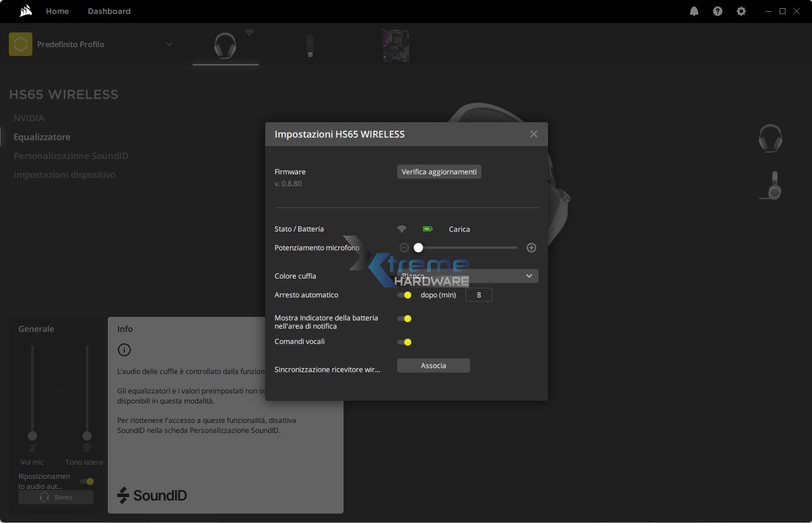This screenshot has width=812, height=523.
Task: Increase microphone boost with plus icon
Action: [532, 248]
